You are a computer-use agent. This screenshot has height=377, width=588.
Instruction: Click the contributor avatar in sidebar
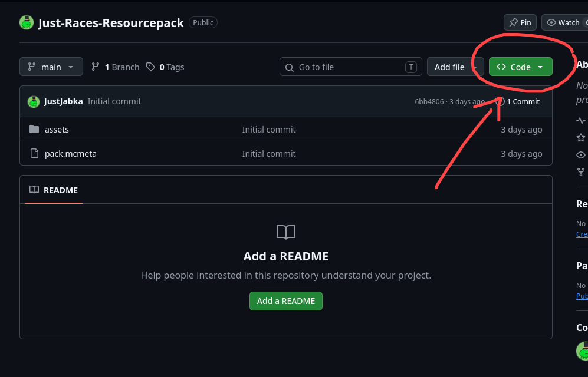pos(582,351)
